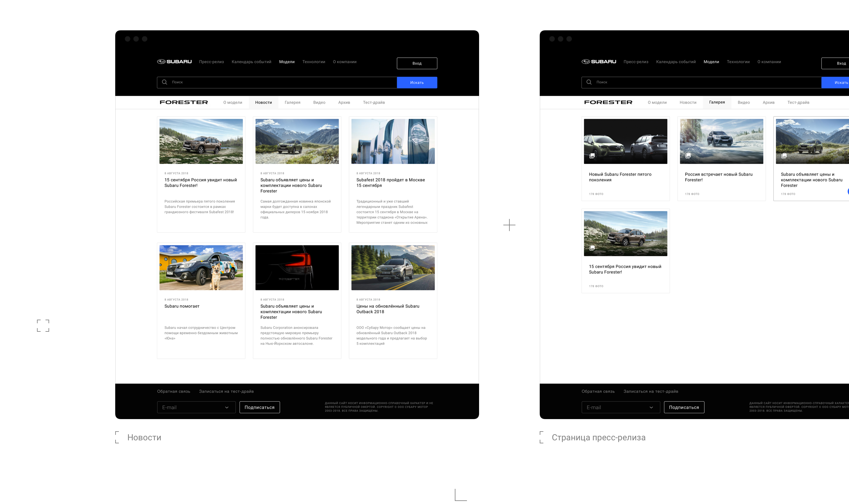Open Календарь событий in the Новости window
The image size is (849, 504).
(251, 62)
